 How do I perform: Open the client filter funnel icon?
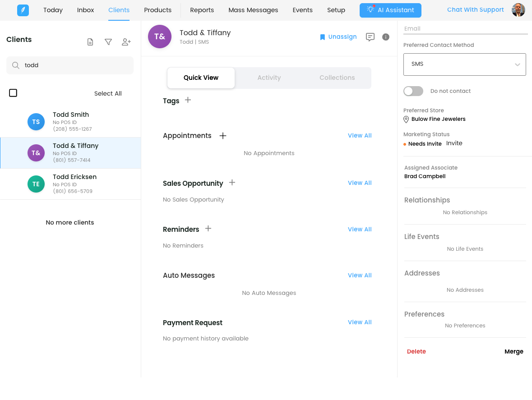point(108,42)
